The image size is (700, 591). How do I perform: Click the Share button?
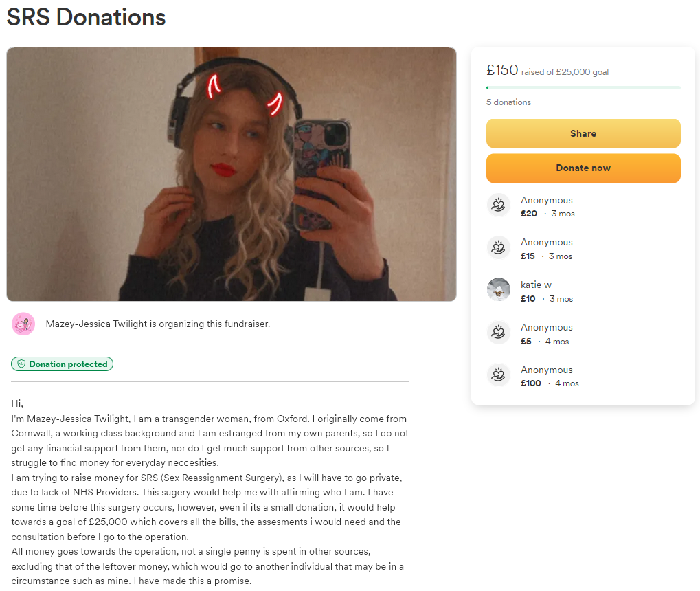(x=583, y=133)
